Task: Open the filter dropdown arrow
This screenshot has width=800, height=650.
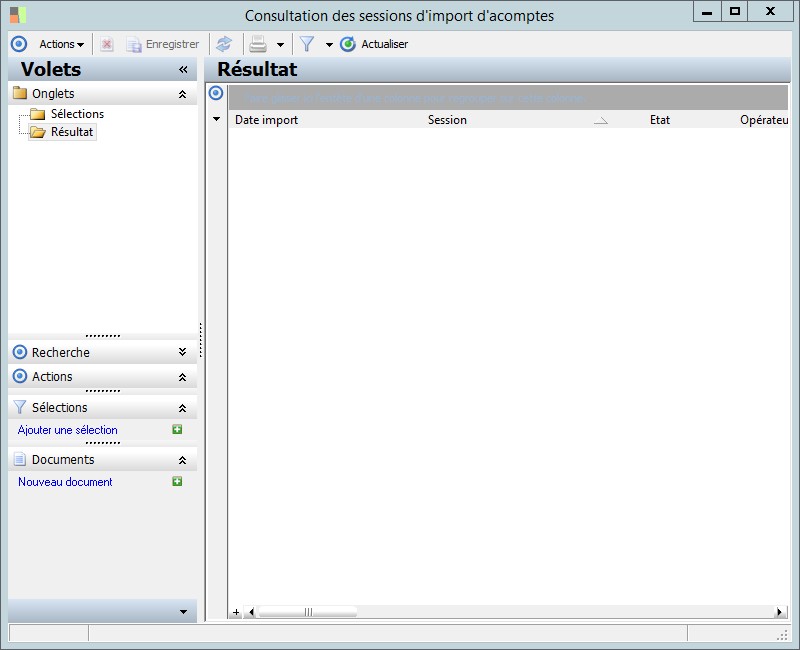Action: (x=329, y=45)
